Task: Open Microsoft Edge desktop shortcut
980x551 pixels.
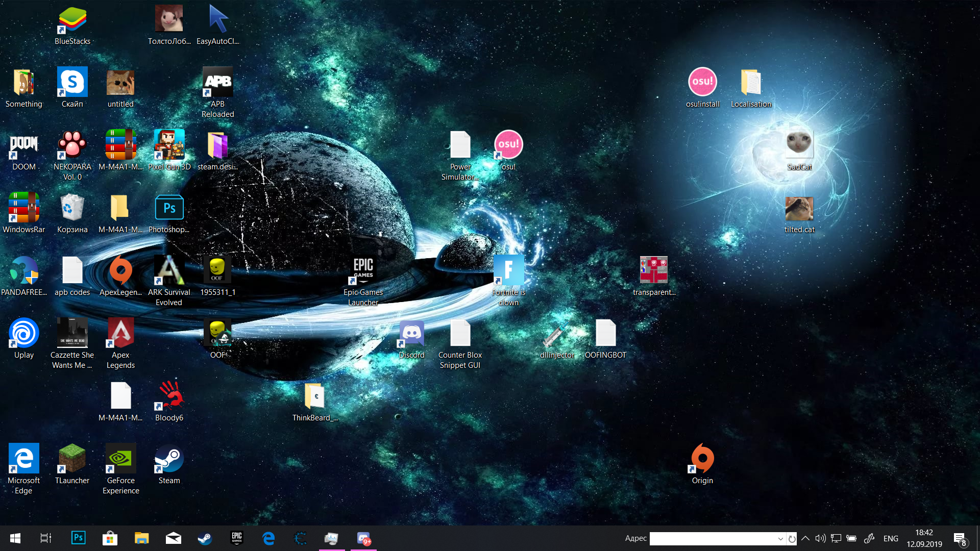Action: coord(24,470)
